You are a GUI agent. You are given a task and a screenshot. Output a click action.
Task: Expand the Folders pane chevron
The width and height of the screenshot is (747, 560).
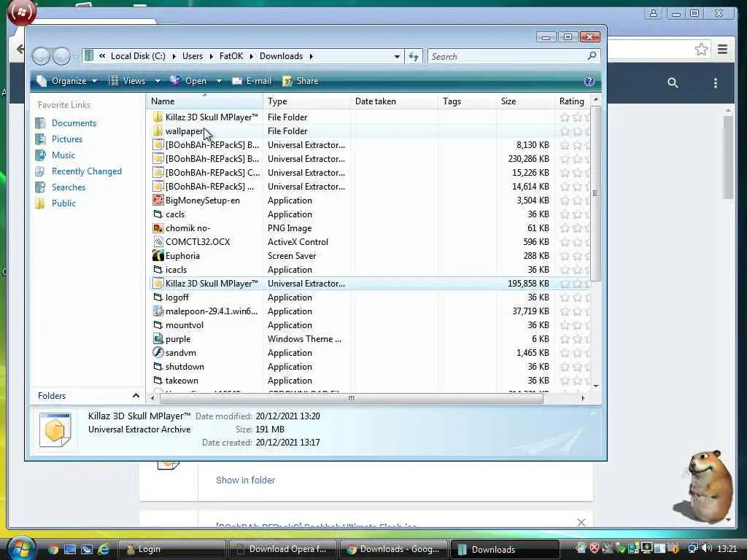(136, 396)
